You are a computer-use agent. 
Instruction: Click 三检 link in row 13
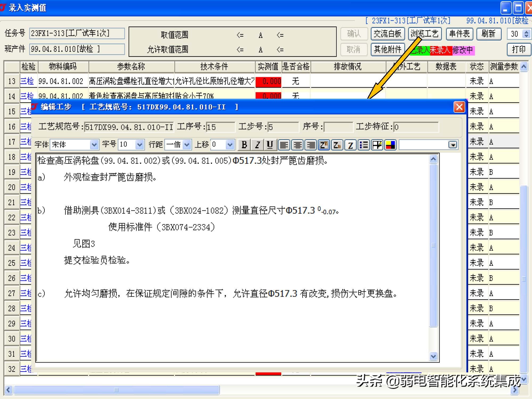tap(27, 81)
